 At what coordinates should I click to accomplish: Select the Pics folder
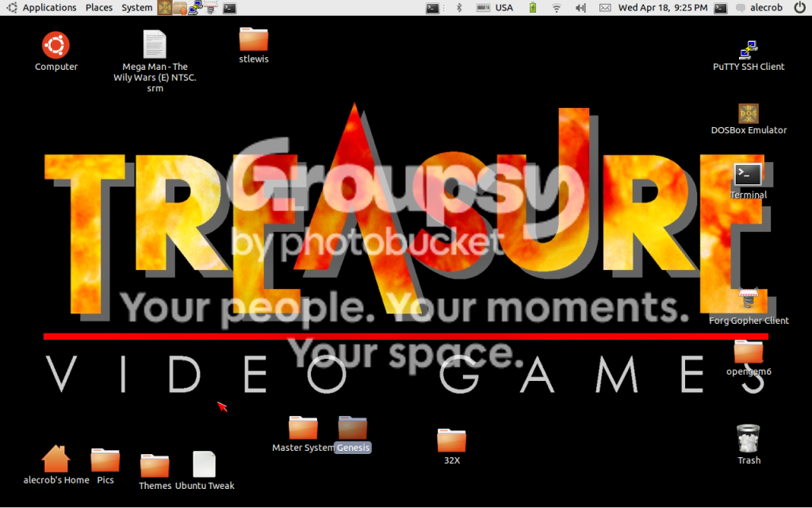(x=105, y=460)
